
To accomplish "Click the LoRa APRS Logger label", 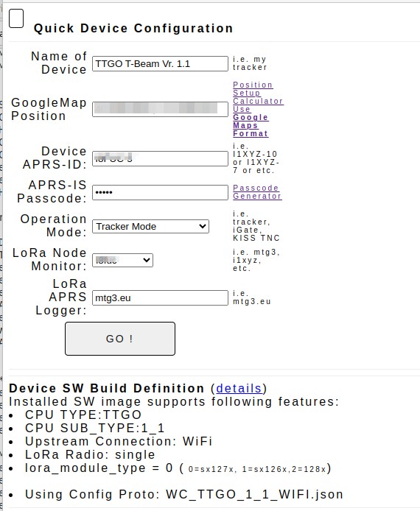I will pos(61,297).
